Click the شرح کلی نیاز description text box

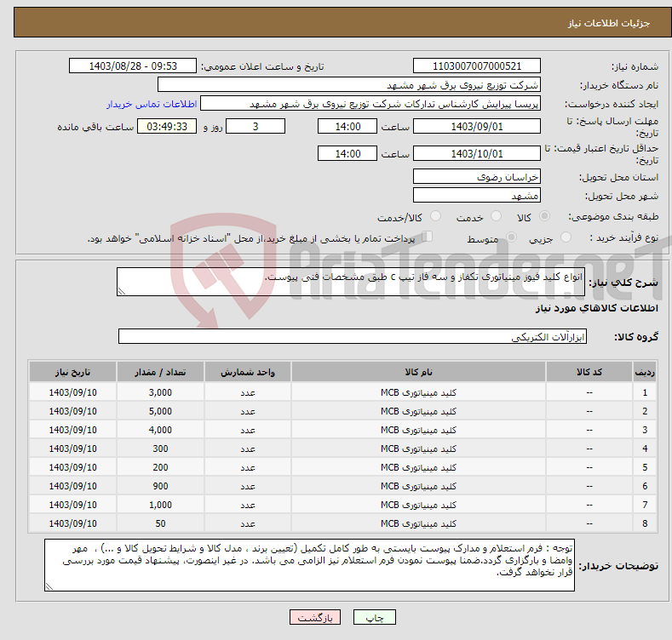(x=351, y=282)
